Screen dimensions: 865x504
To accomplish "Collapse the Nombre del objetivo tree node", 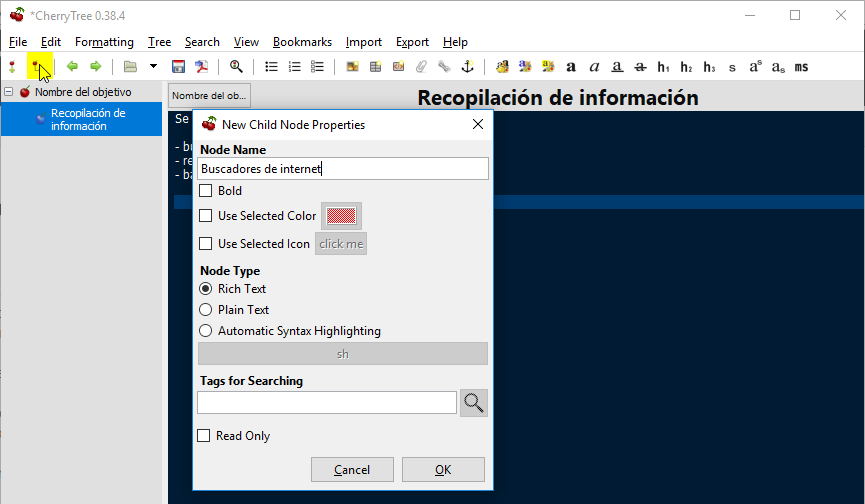I will [x=9, y=92].
